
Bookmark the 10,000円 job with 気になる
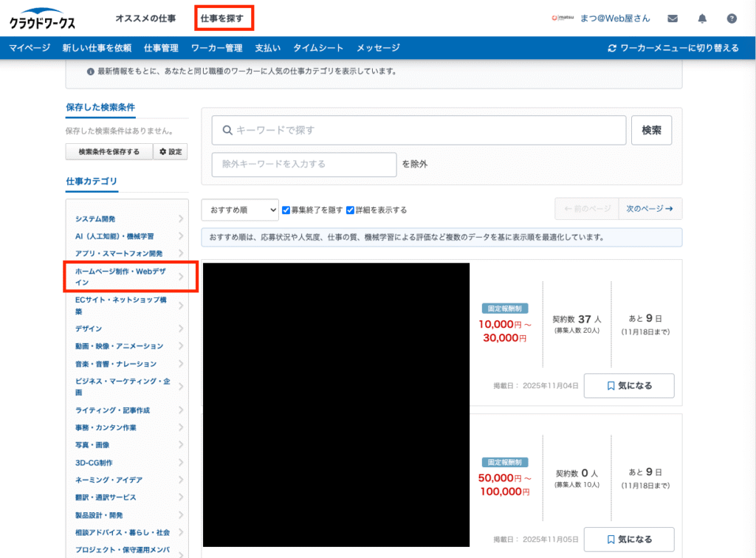coord(628,385)
